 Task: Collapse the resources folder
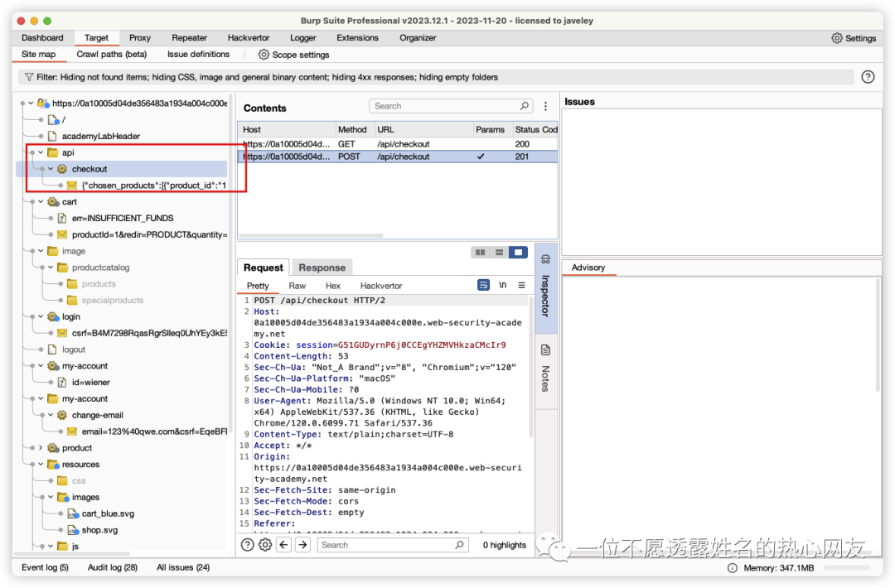(41, 465)
